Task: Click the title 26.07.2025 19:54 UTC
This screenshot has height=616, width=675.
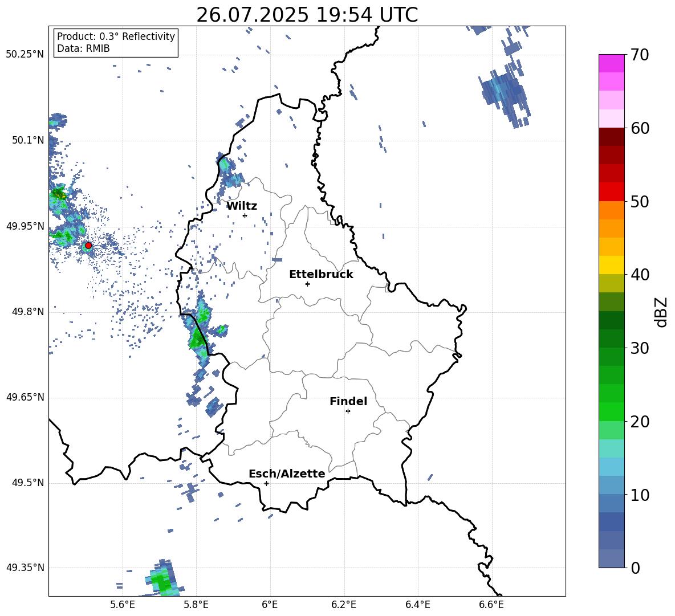Action: 307,15
